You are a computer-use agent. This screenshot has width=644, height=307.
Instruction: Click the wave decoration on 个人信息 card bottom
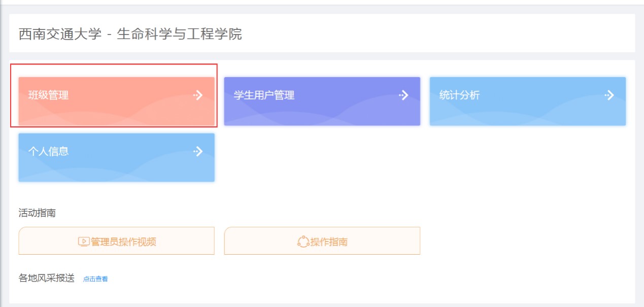[117, 171]
